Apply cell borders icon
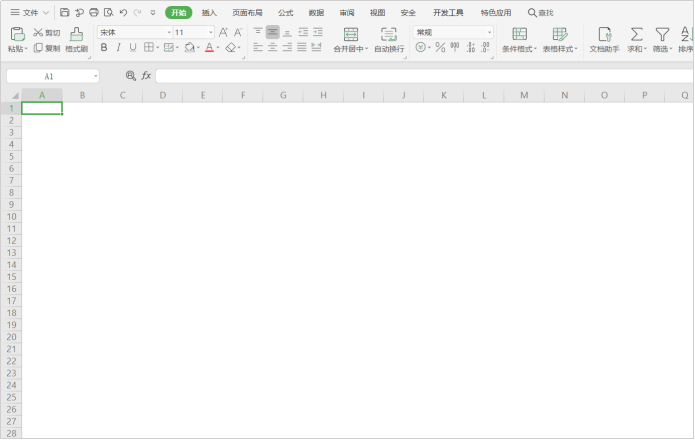 149,47
